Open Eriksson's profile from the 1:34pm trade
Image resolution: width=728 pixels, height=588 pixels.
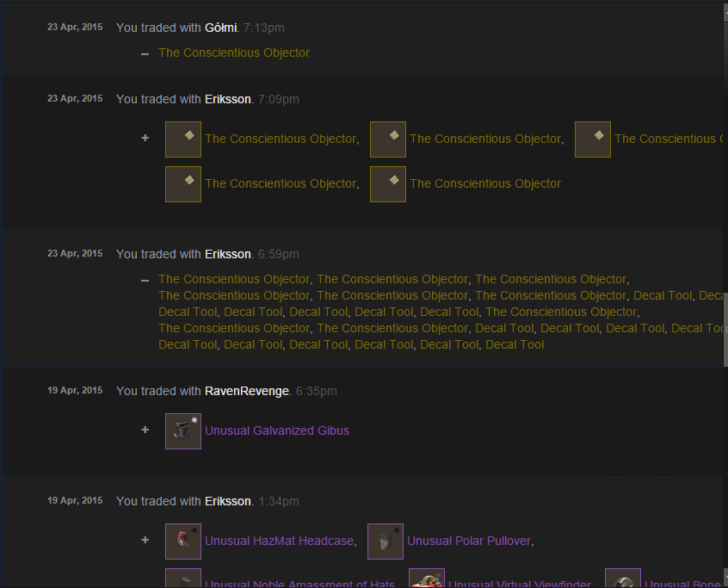point(228,501)
